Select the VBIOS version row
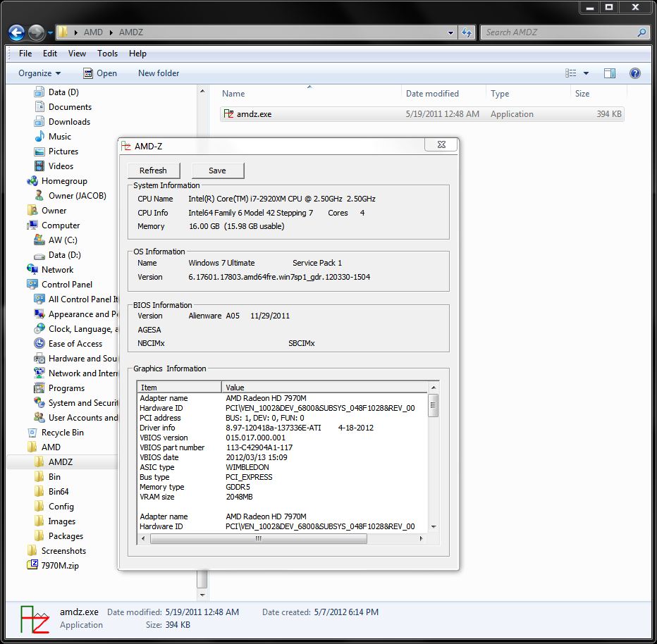Image resolution: width=657 pixels, height=644 pixels. click(283, 438)
